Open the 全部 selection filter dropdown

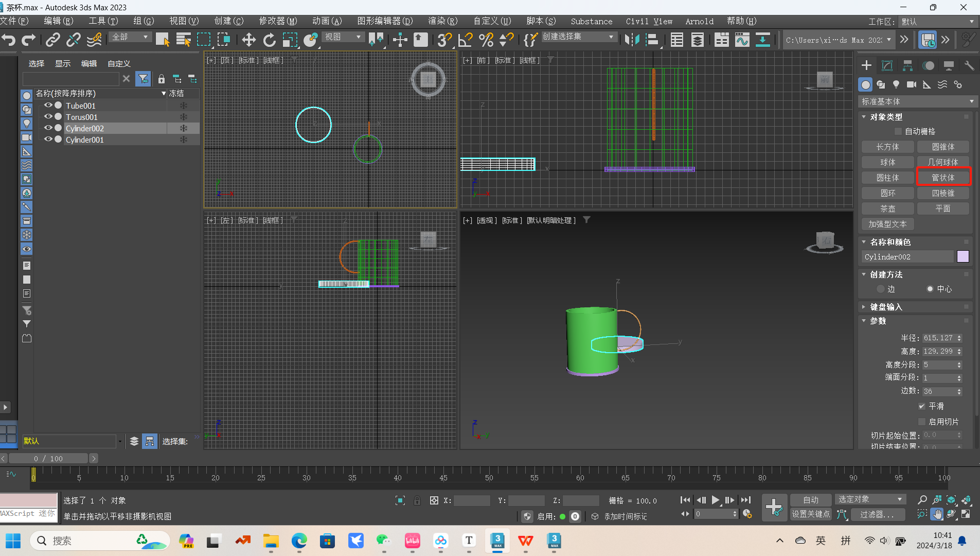tap(130, 37)
